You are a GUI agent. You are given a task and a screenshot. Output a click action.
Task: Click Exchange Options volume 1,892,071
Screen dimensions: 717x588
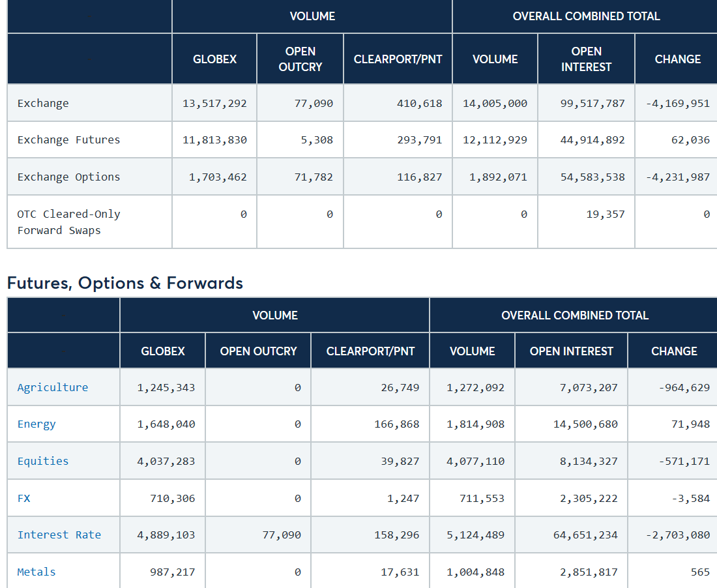click(498, 177)
